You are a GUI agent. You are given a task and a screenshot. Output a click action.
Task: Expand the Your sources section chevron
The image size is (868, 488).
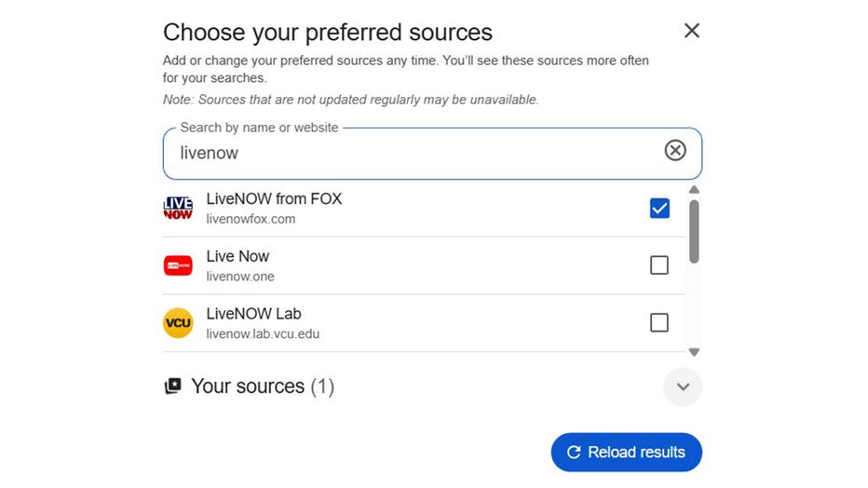[x=683, y=386]
